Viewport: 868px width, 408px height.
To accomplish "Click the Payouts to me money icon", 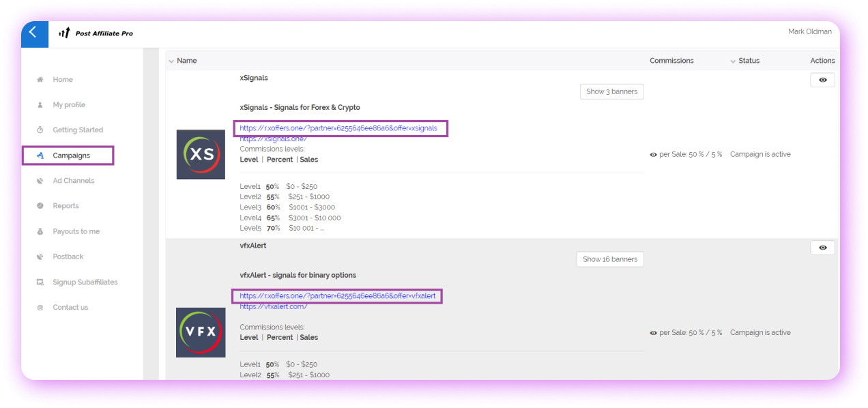I will (40, 231).
